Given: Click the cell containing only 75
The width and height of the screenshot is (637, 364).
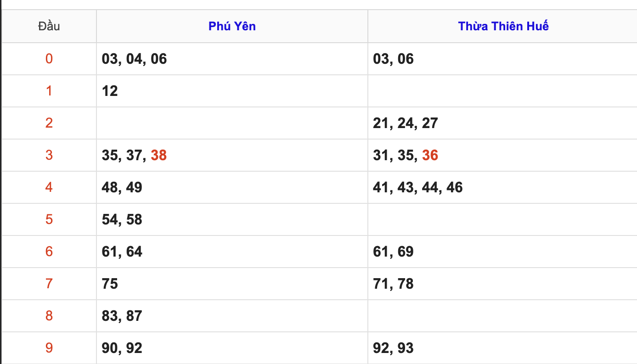Looking at the screenshot, I should pyautogui.click(x=110, y=284).
